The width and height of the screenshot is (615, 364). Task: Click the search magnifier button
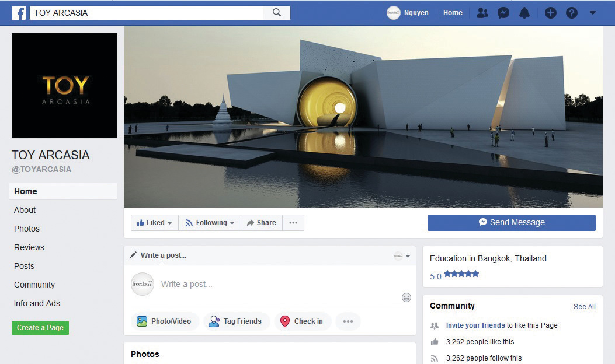pos(277,13)
